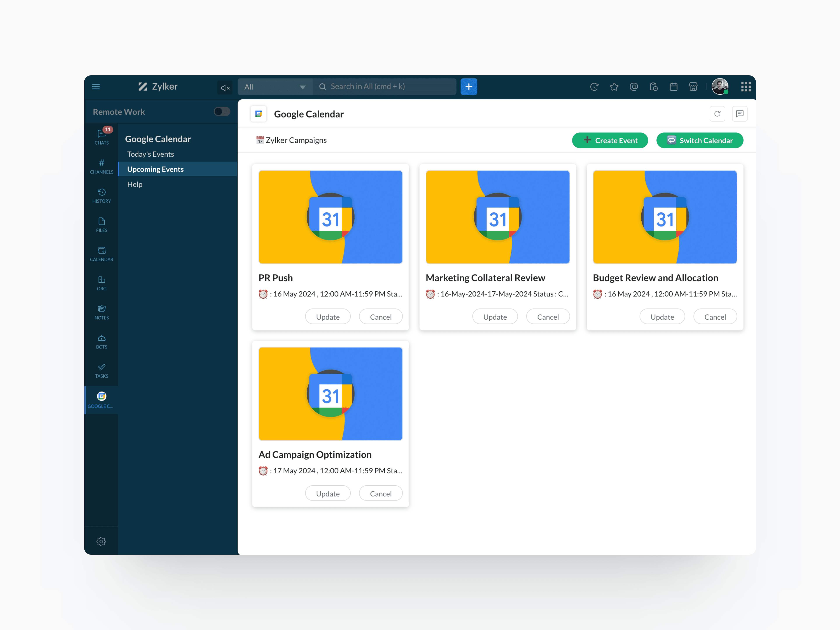Screen dimensions: 840x630
Task: Select Today's Events menu item
Action: [x=150, y=154]
